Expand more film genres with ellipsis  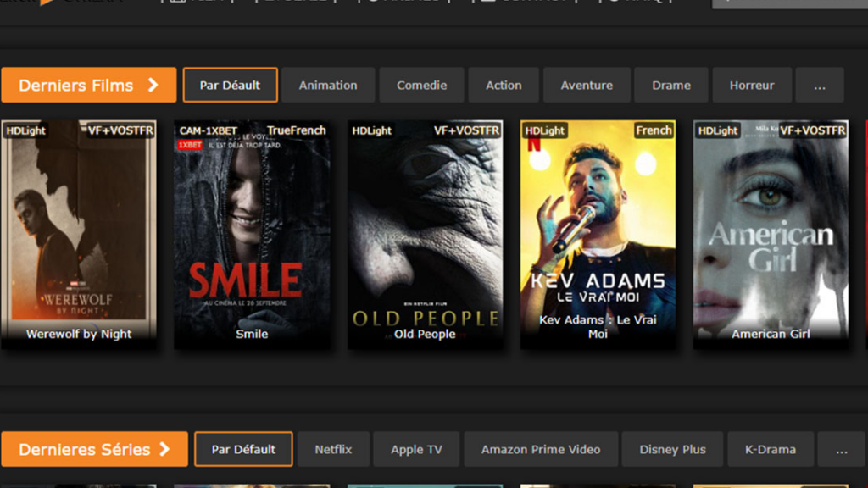[820, 86]
